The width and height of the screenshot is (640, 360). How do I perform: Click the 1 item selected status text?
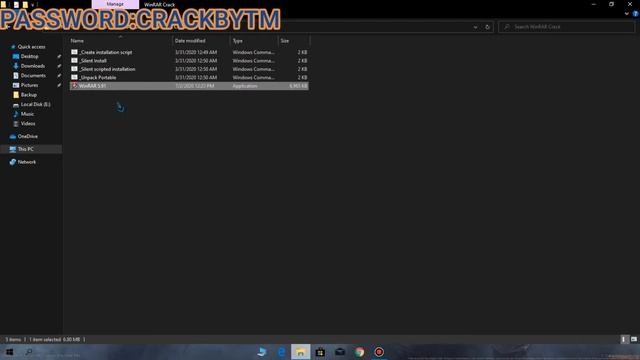[x=55, y=339]
